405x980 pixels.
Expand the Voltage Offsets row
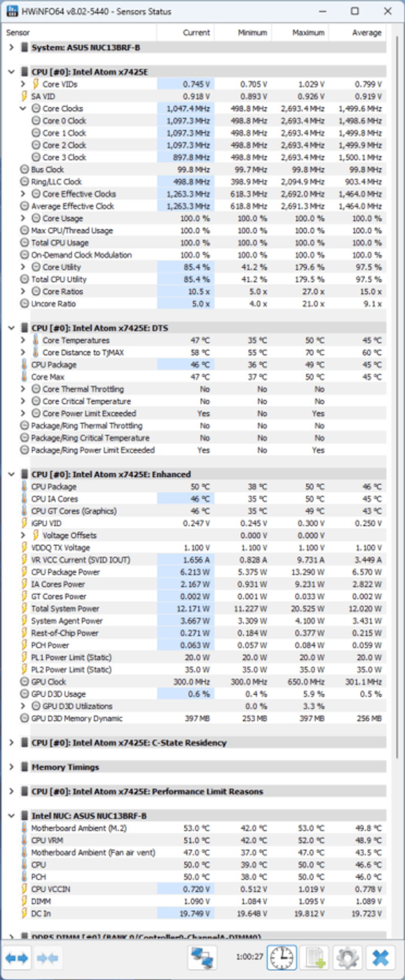tap(23, 535)
